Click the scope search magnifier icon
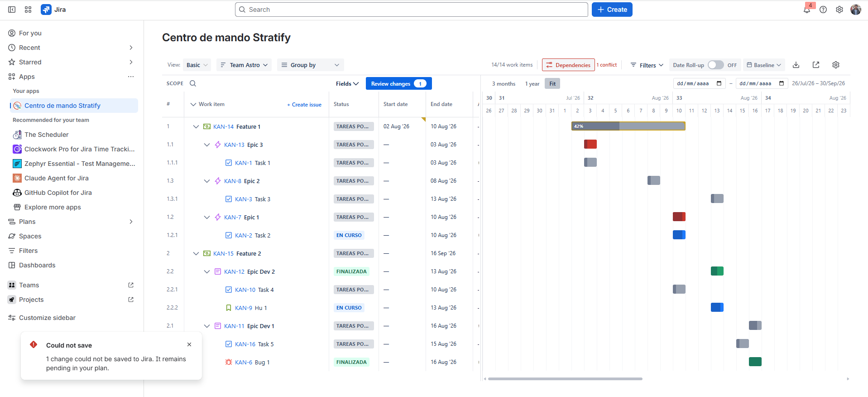Viewport: 868px width, 397px height. (193, 83)
